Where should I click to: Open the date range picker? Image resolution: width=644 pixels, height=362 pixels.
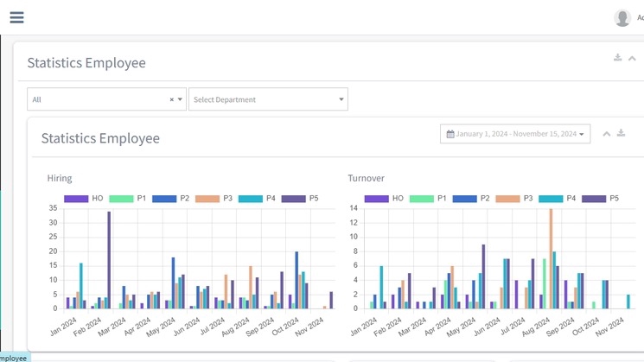pos(515,134)
